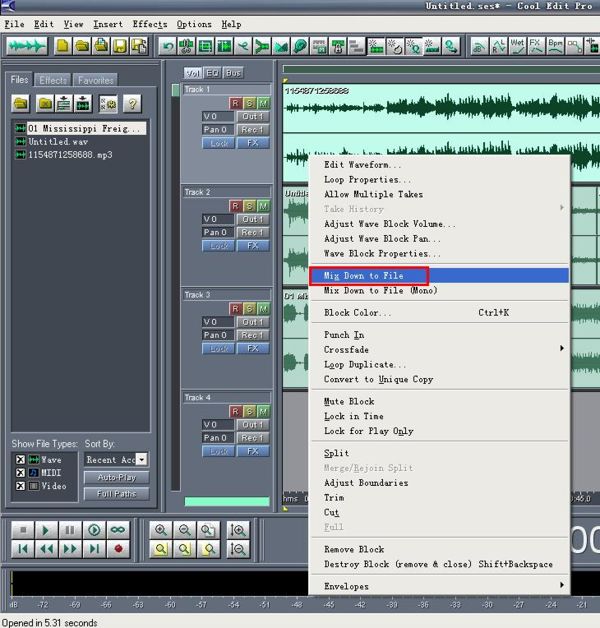Image resolution: width=600 pixels, height=628 pixels.
Task: Open the Insert menu
Action: point(108,24)
